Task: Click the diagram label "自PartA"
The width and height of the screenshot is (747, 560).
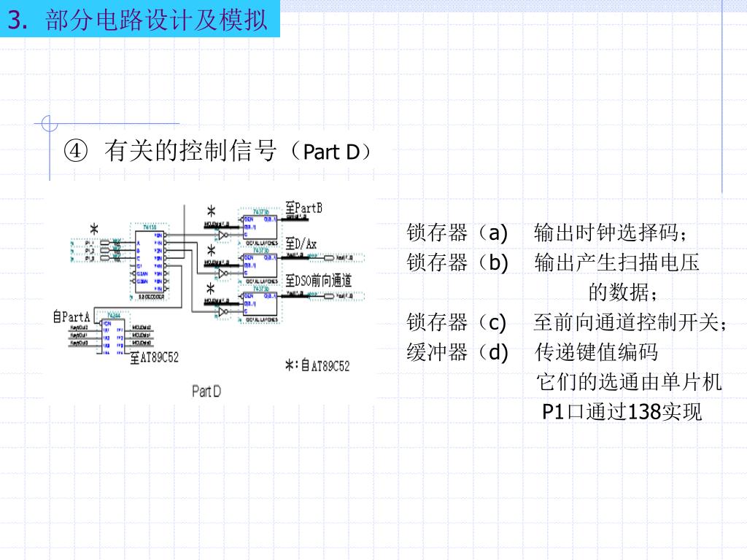Action: tap(71, 316)
